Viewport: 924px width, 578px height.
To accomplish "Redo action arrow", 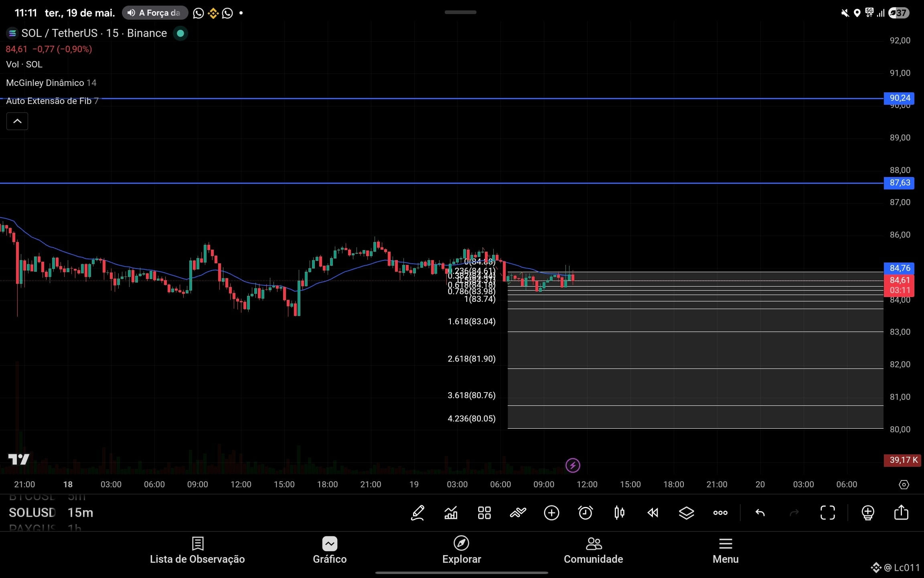I will 794,513.
